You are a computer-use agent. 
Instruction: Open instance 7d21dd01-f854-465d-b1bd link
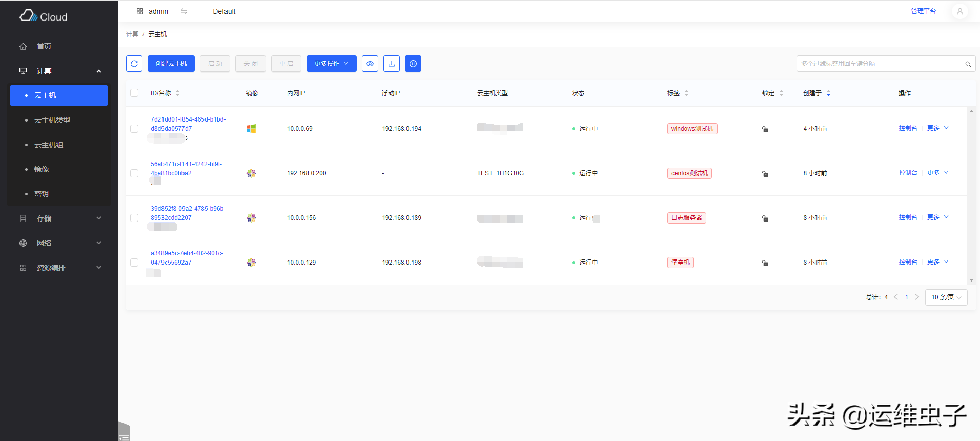coord(188,124)
